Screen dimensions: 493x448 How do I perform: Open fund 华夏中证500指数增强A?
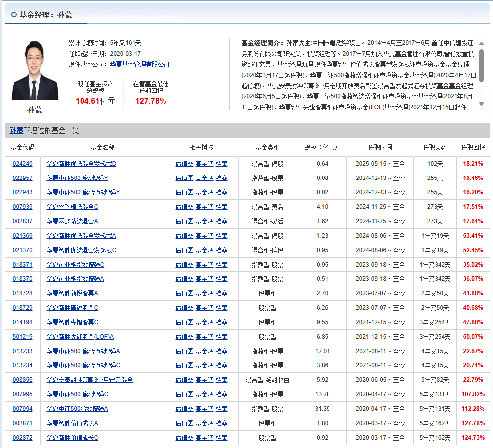[x=78, y=409]
